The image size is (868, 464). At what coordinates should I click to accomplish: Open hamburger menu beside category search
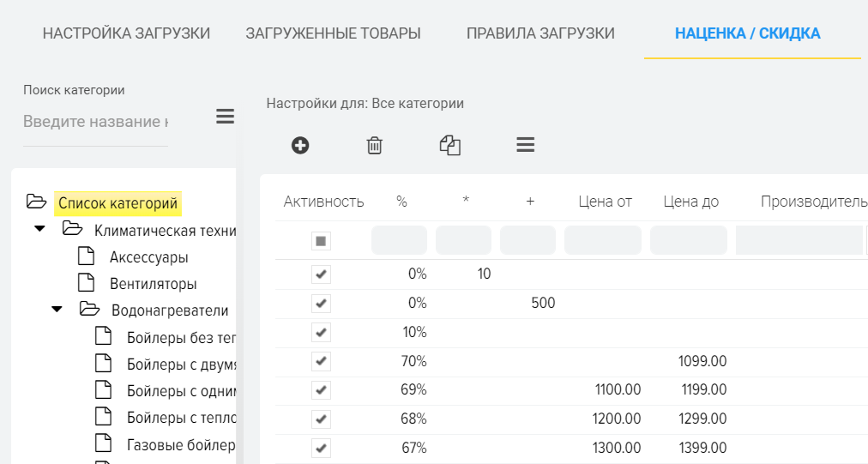pos(225,117)
